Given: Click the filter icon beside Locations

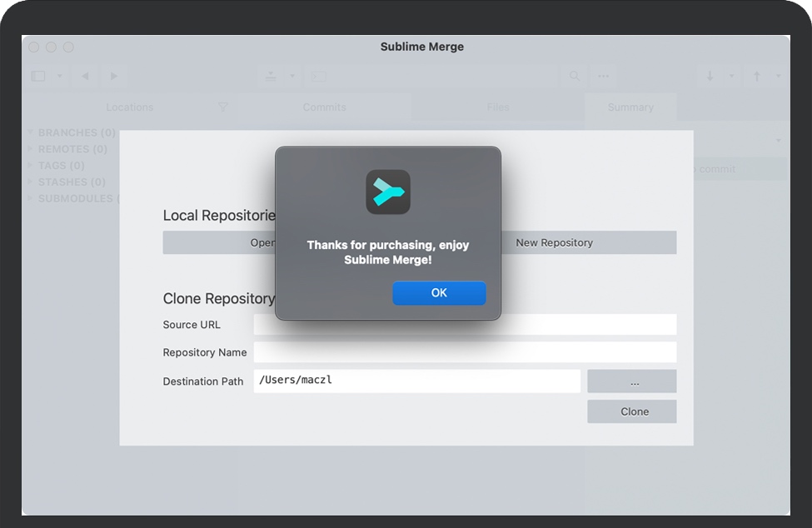Looking at the screenshot, I should (x=222, y=107).
